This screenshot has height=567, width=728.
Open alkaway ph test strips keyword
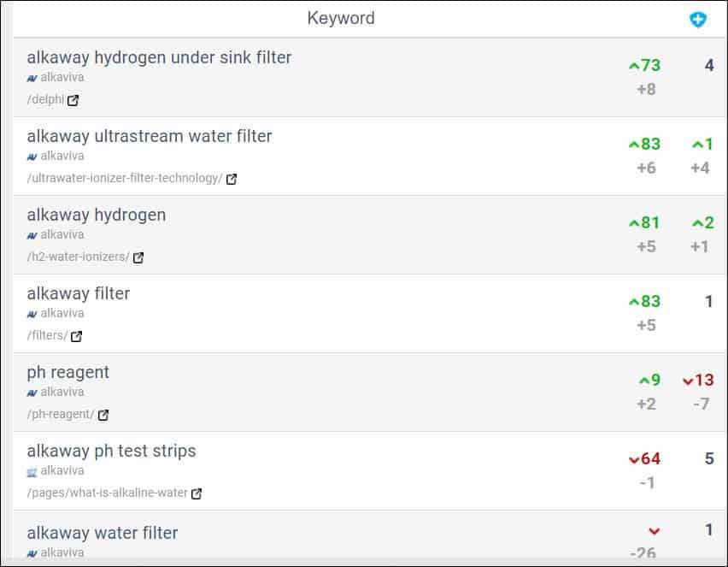coord(111,451)
